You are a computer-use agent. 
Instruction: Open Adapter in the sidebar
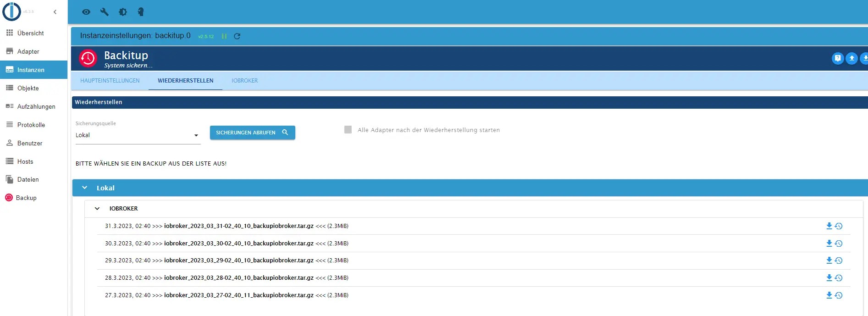34,51
